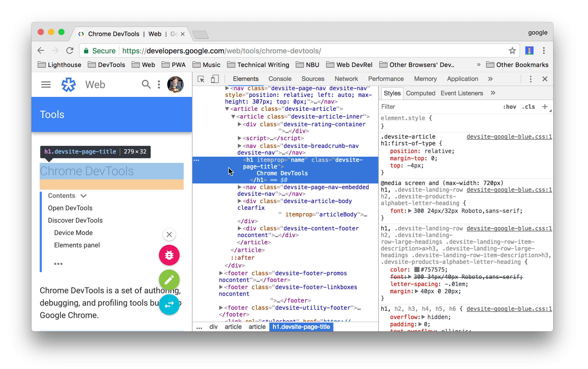Click the blue swap/toggle arrows icon
588x369 pixels.
click(x=169, y=303)
